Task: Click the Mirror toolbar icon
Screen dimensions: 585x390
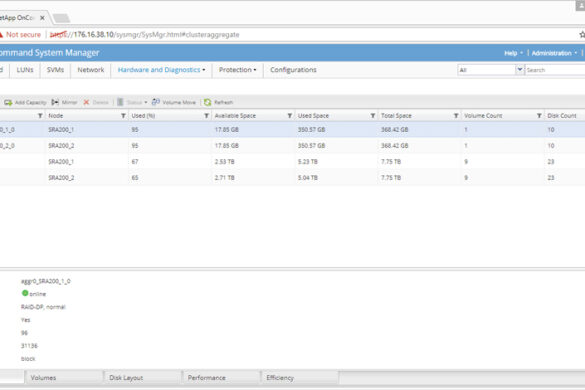Action: tap(55, 102)
